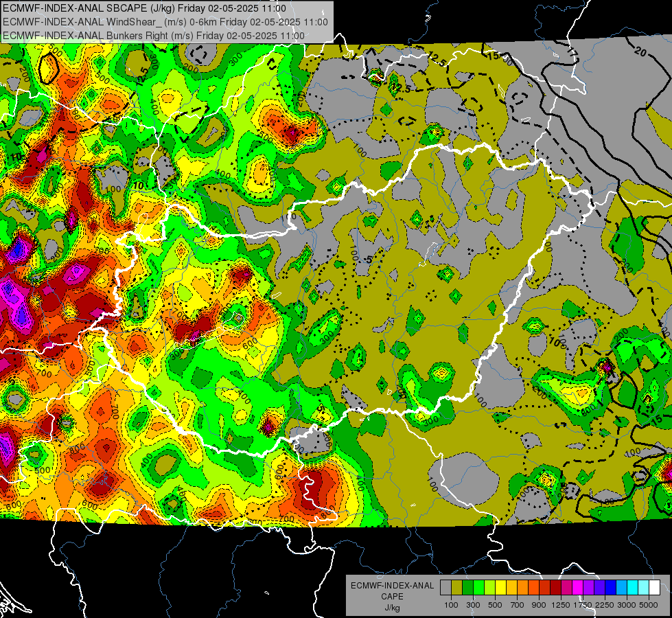Viewport: 672px width, 618px height.
Task: Click the 5000 value under legend colorbar
Action: click(x=649, y=605)
